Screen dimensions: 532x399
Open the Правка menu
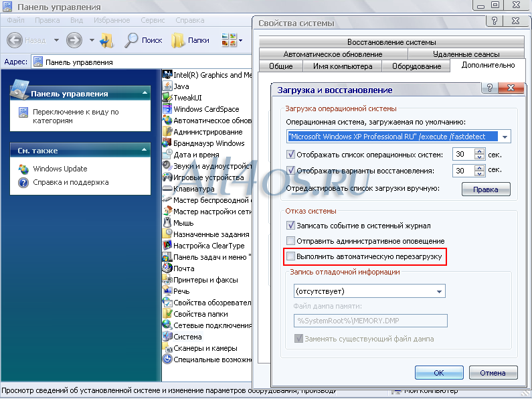[x=47, y=20]
